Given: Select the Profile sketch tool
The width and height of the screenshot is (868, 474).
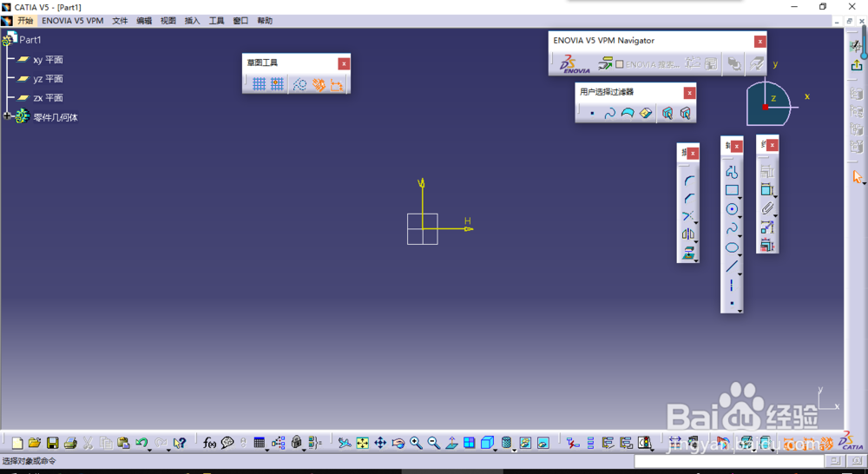Looking at the screenshot, I should pos(732,172).
